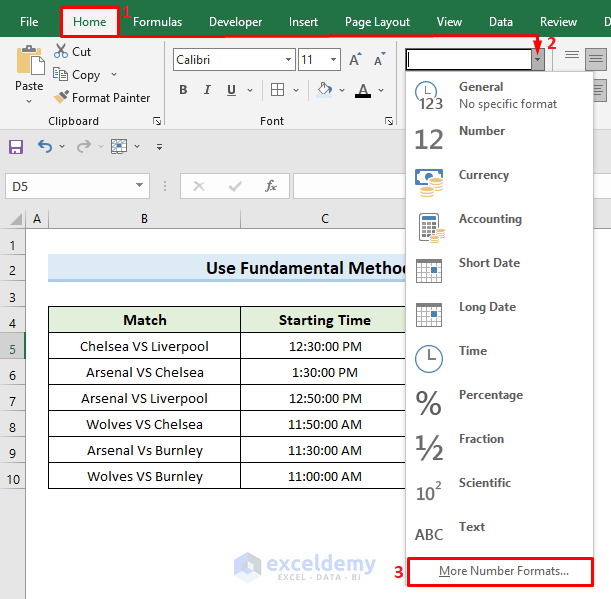Toggle Bold formatting
The image size is (611, 599).
pos(183,91)
